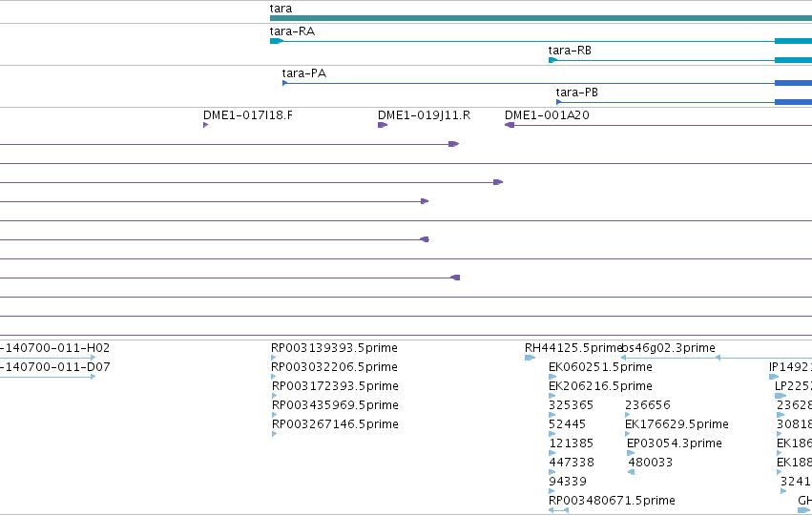The width and height of the screenshot is (812, 515).
Task: Select the 480033 feature label
Action: point(651,463)
